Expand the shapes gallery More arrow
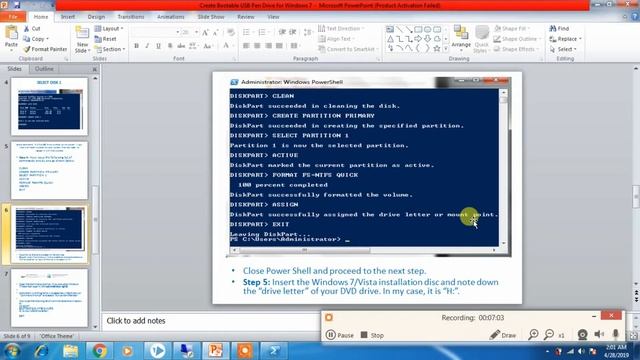 tap(446, 49)
